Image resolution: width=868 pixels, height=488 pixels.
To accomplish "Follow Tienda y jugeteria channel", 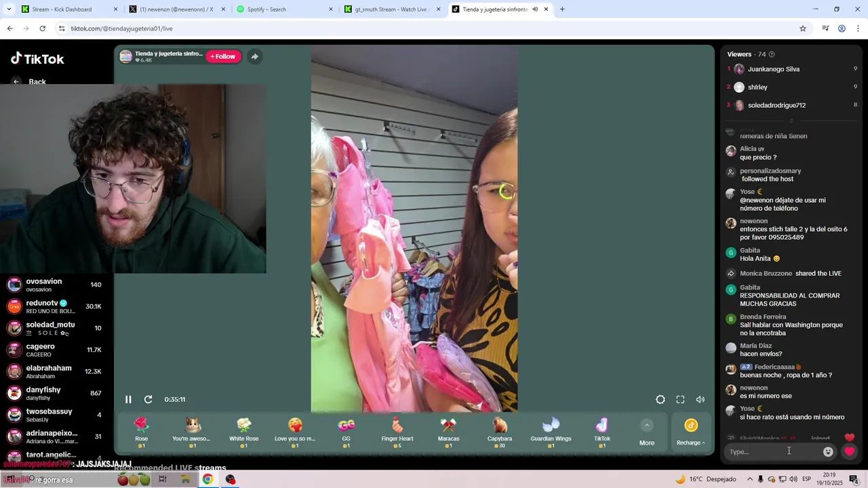I will [x=223, y=56].
